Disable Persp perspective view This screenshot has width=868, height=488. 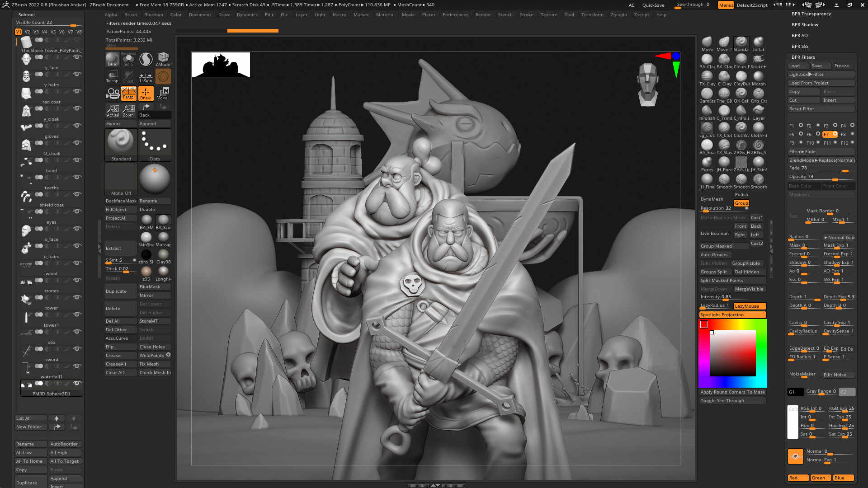pos(129,93)
